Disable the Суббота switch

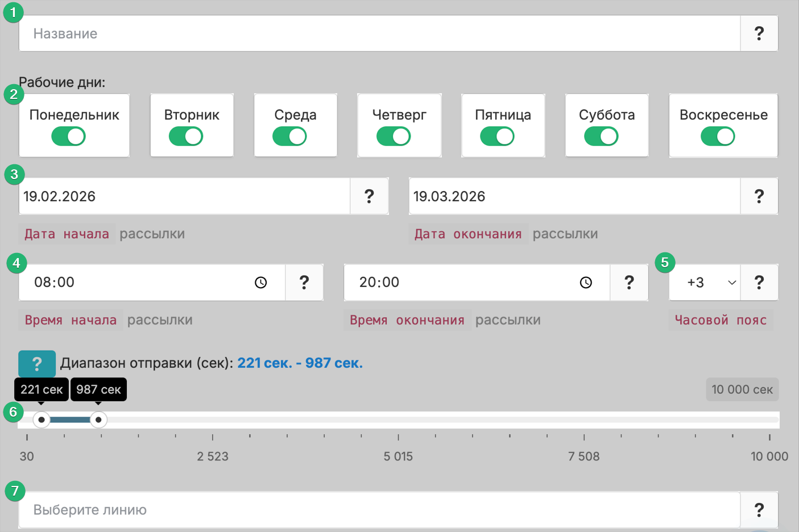[601, 136]
